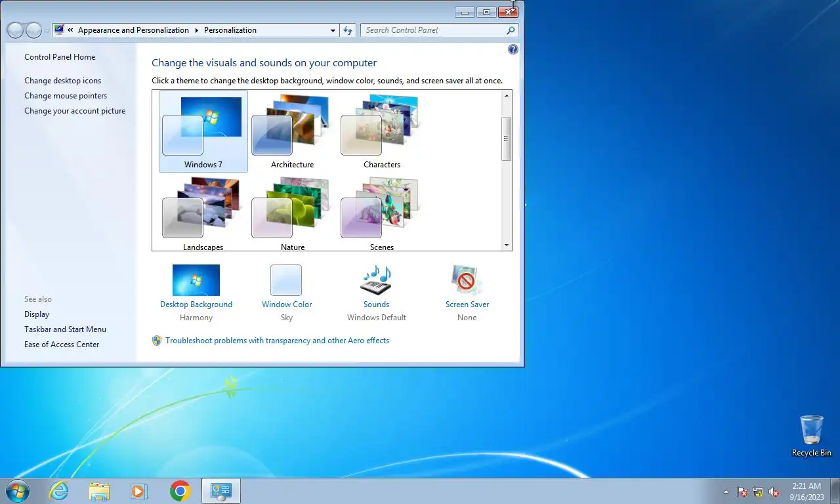Open the Sounds settings icon
840x504 pixels.
376,280
